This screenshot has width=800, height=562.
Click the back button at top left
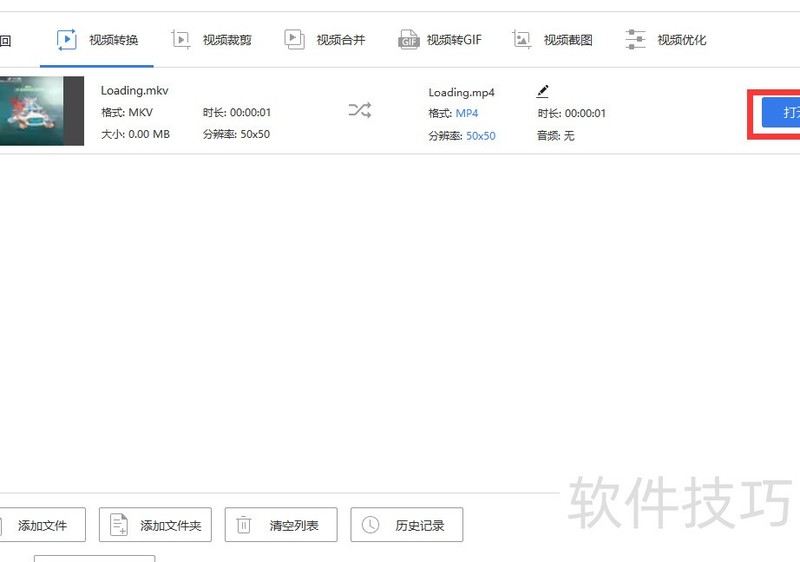click(5, 40)
